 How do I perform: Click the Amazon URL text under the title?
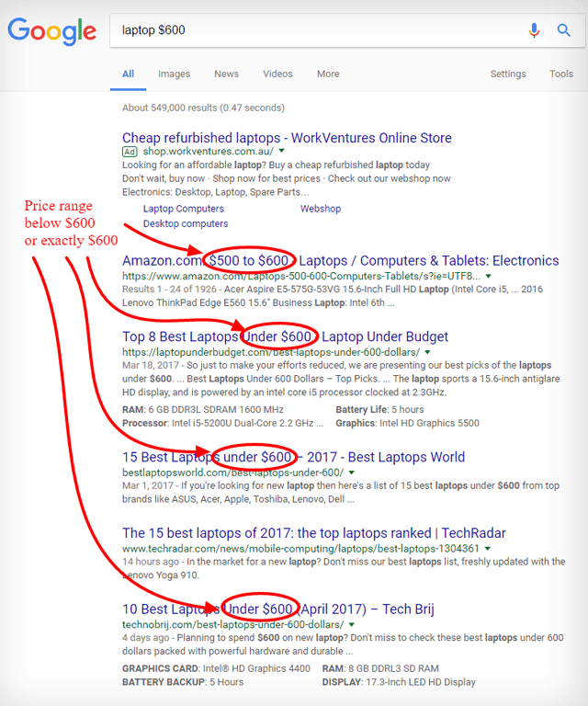[301, 276]
